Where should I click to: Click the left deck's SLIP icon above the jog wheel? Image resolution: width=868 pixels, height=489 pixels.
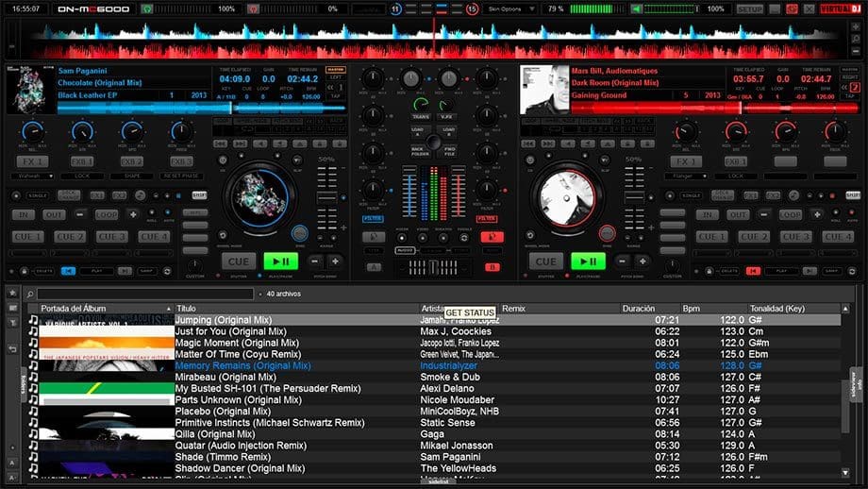297,160
